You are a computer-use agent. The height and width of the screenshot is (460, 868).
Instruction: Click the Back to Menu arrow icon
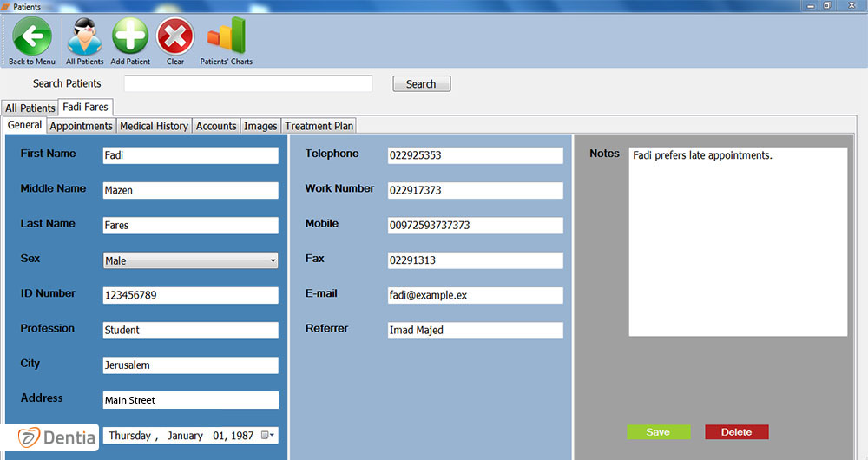(32, 37)
